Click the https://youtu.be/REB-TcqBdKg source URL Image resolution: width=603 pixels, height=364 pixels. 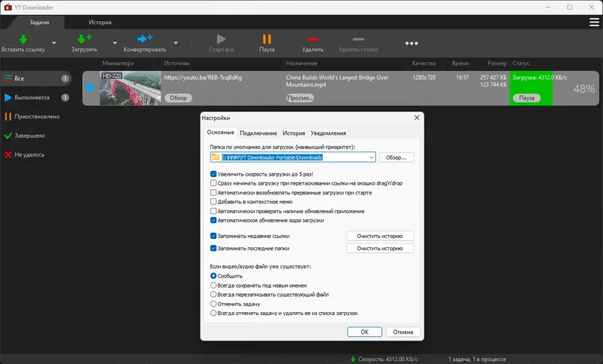(x=203, y=78)
